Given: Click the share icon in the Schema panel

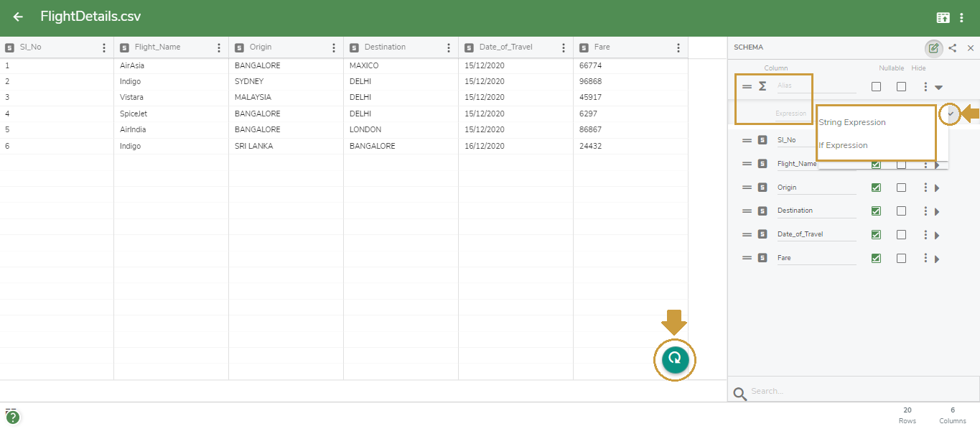Looking at the screenshot, I should point(953,47).
